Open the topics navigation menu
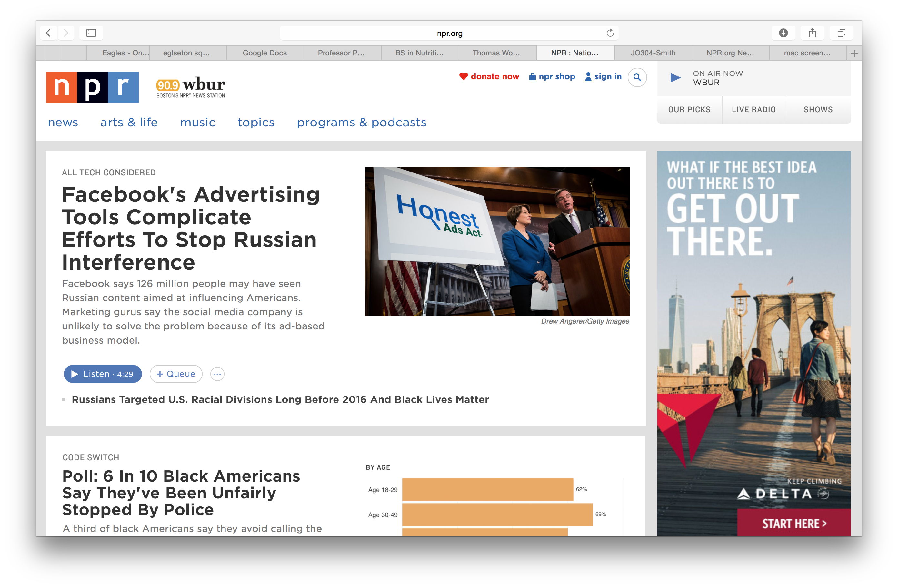Viewport: 898px width, 588px height. coord(256,122)
